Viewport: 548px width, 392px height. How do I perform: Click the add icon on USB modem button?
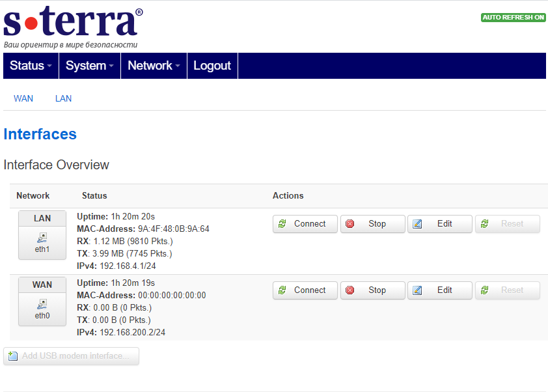point(13,356)
